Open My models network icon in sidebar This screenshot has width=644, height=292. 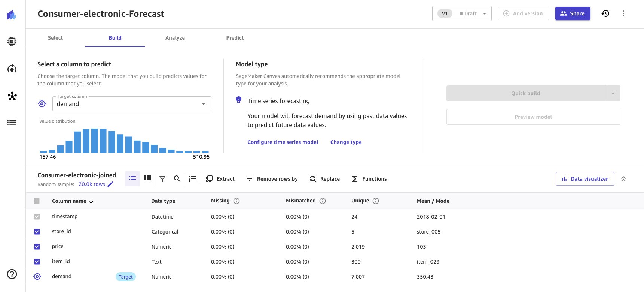pos(12,96)
